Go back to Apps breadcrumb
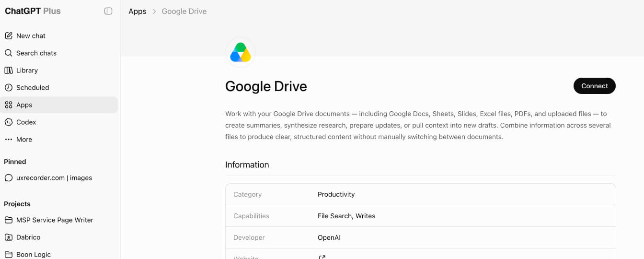The image size is (644, 259). point(137,11)
